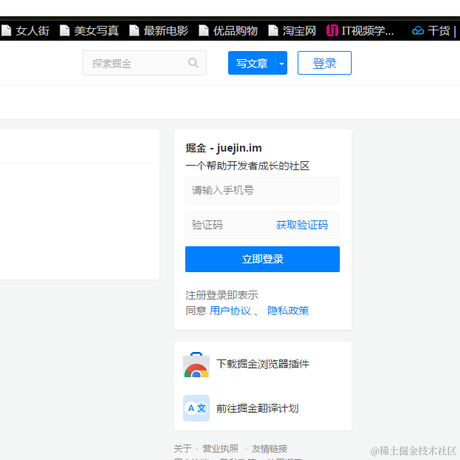Viewport: 460px width, 460px height.
Task: Click the 写文章 button
Action: [252, 63]
